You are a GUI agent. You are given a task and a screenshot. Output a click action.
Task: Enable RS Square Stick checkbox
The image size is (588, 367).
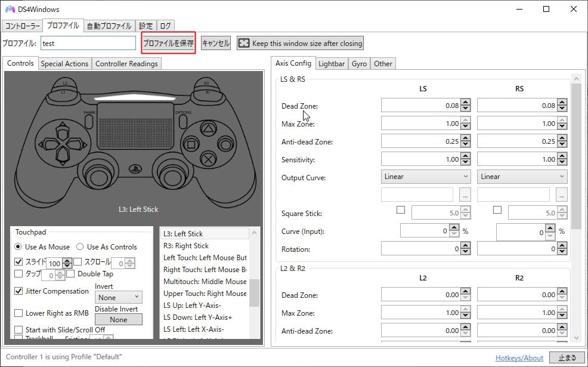pyautogui.click(x=497, y=210)
